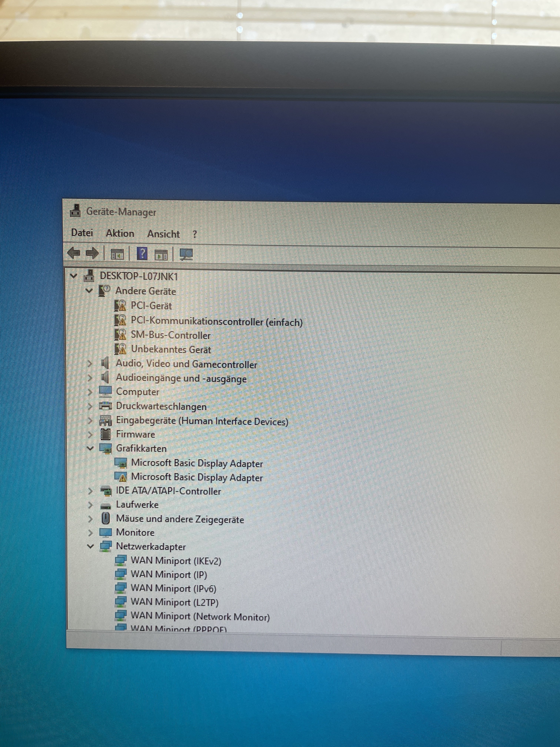Click the blue Help toolbar icon
The width and height of the screenshot is (560, 747).
pos(142,254)
